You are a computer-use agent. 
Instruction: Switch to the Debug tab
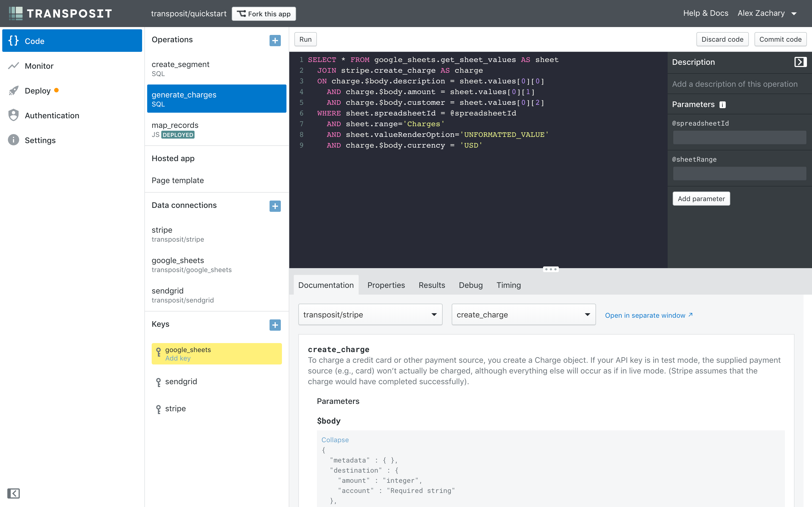coord(470,285)
